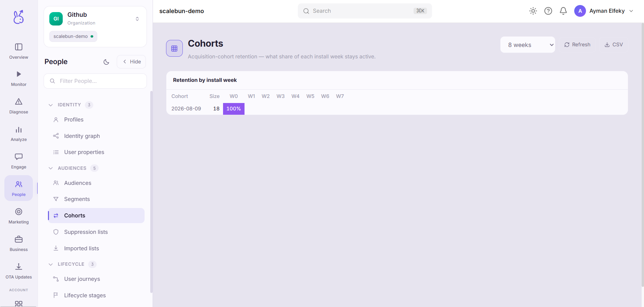Collapse the LIFECYCLE group

click(x=72, y=264)
